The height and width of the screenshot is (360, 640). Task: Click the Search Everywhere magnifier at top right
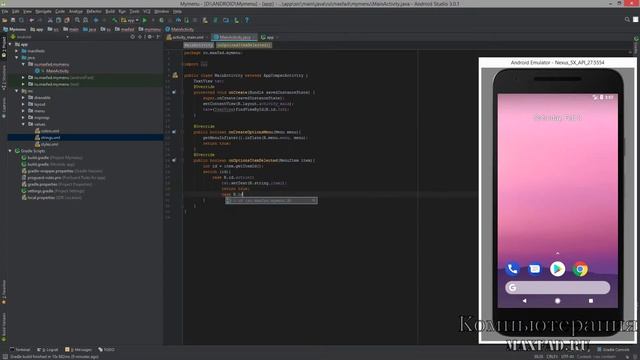click(627, 20)
